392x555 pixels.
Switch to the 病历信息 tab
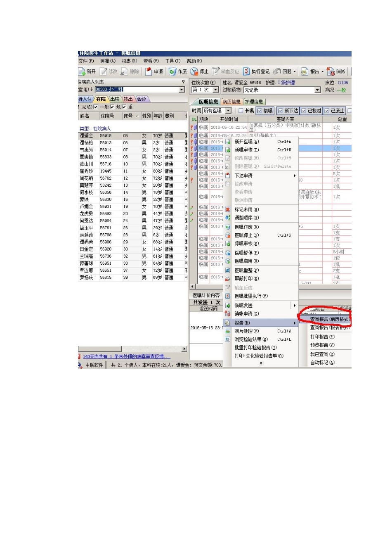click(x=231, y=102)
